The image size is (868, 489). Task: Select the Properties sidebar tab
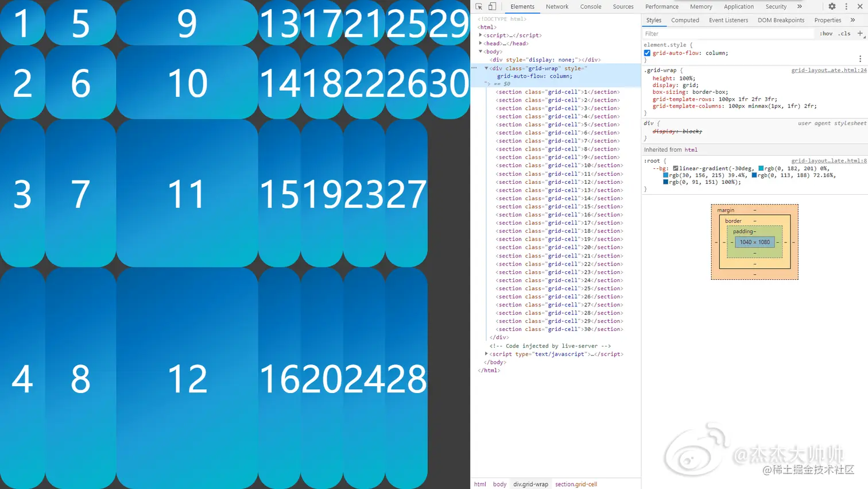click(827, 20)
